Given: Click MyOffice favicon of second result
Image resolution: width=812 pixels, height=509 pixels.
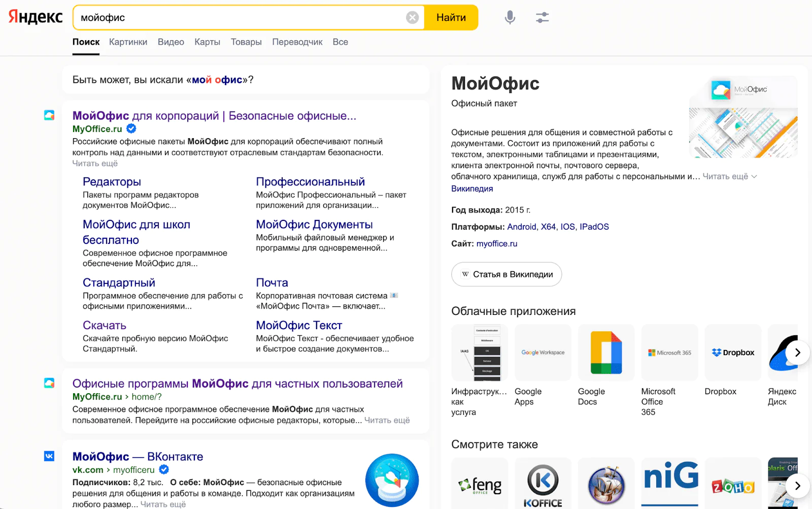Looking at the screenshot, I should 49,383.
